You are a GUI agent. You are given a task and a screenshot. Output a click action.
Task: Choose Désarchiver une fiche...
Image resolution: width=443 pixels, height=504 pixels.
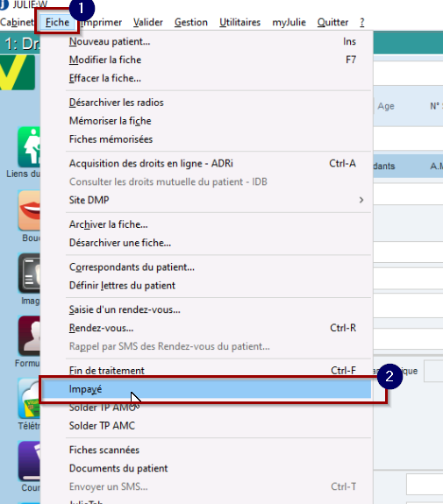click(x=206, y=243)
